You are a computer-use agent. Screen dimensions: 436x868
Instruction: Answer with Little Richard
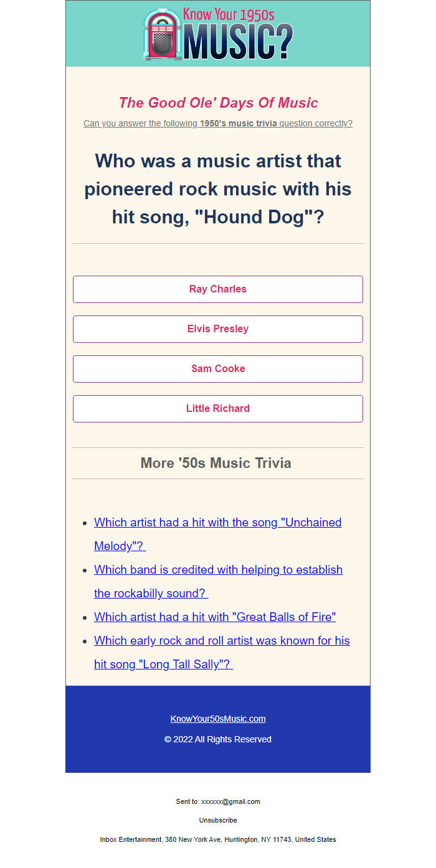point(218,409)
